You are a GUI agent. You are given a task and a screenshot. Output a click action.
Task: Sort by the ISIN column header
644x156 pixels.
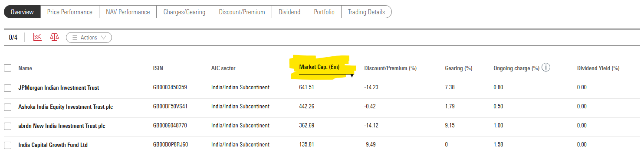[158, 68]
